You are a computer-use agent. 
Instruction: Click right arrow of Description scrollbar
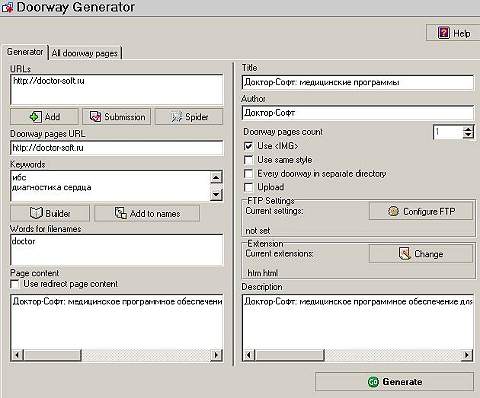(467, 355)
